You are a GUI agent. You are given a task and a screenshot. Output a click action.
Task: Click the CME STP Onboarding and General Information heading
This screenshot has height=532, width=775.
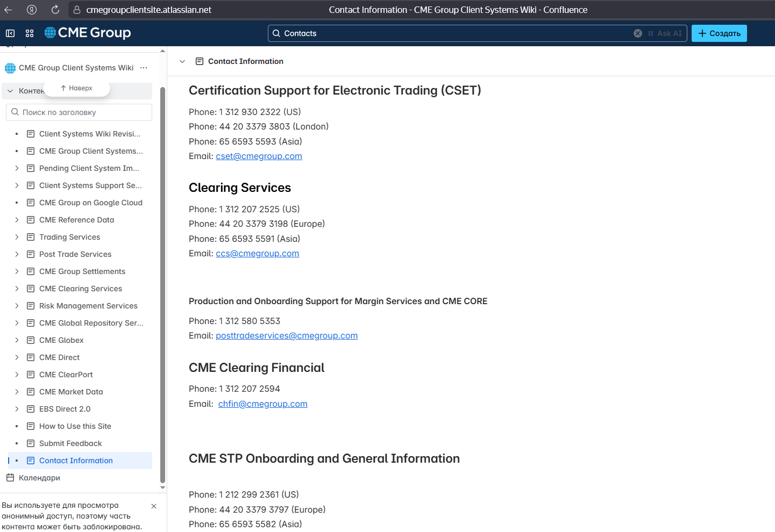click(324, 458)
